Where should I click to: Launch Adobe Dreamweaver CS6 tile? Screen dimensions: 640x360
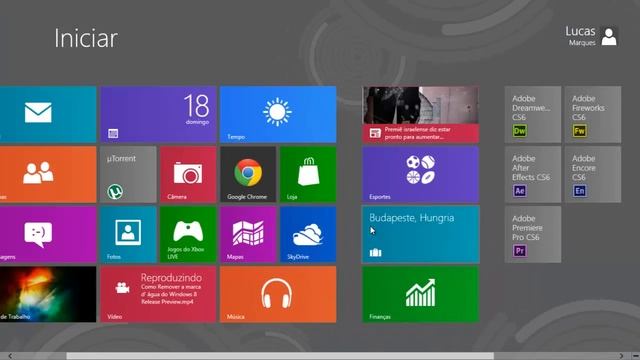tap(533, 114)
